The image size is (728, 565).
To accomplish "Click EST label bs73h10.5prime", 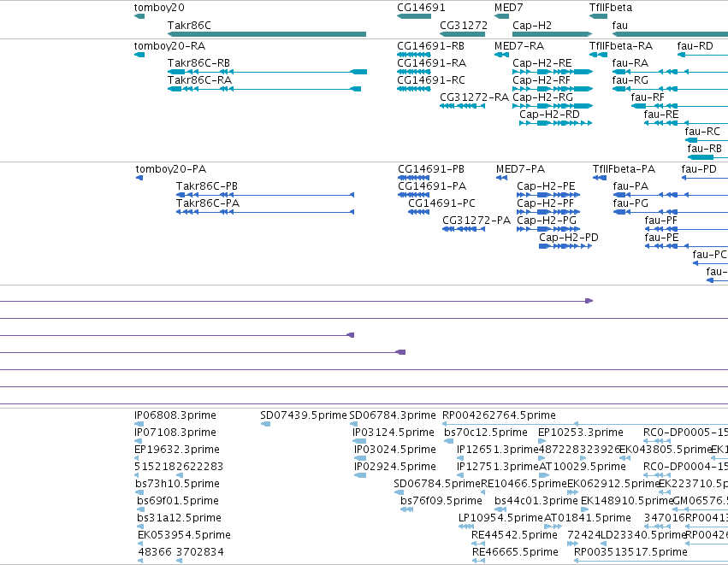I will coord(177,484).
